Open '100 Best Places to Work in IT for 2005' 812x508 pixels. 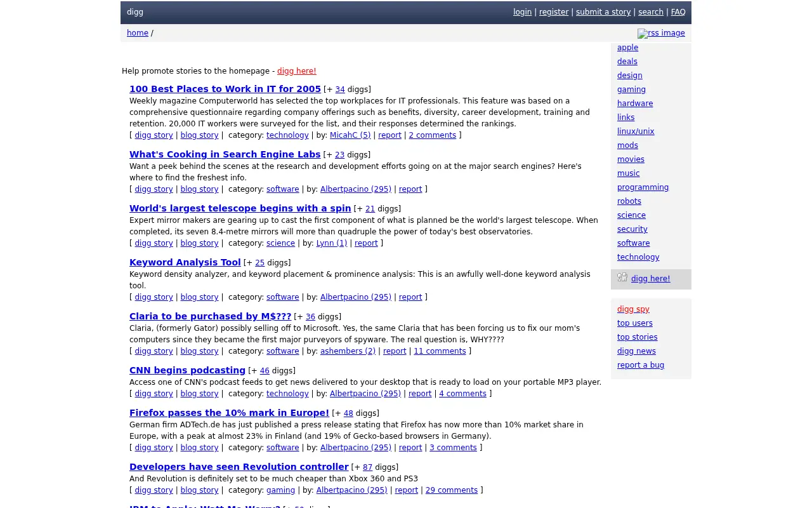[x=225, y=89]
